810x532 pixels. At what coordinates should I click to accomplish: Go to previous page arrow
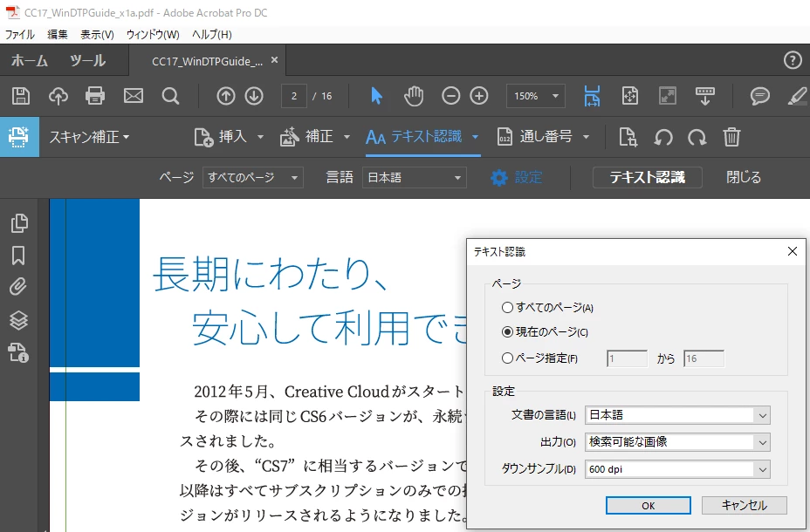pyautogui.click(x=226, y=96)
